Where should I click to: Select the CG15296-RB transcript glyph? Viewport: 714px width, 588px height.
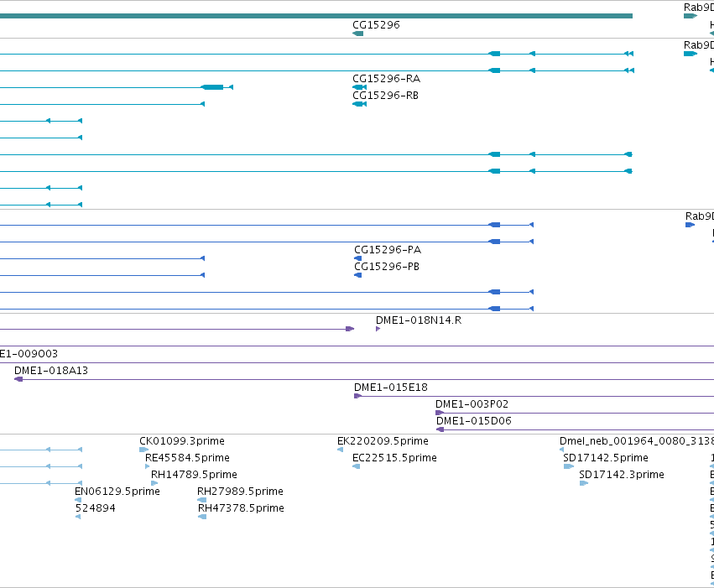[359, 104]
